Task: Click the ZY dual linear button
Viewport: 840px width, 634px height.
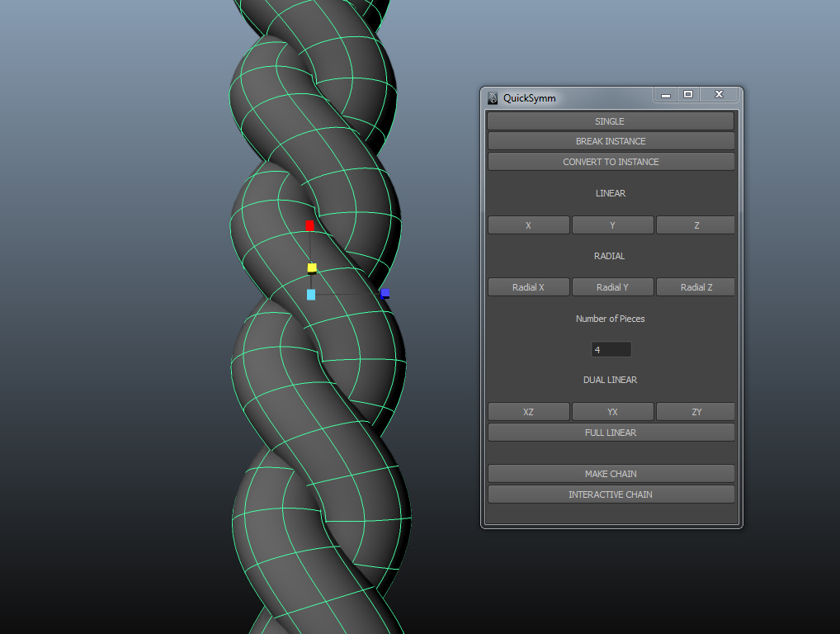Action: click(694, 411)
